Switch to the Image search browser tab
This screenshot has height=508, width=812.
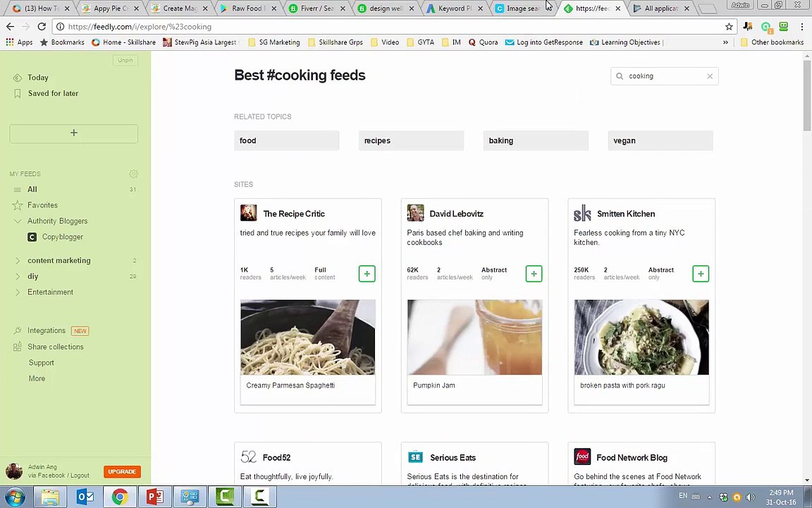point(523,8)
